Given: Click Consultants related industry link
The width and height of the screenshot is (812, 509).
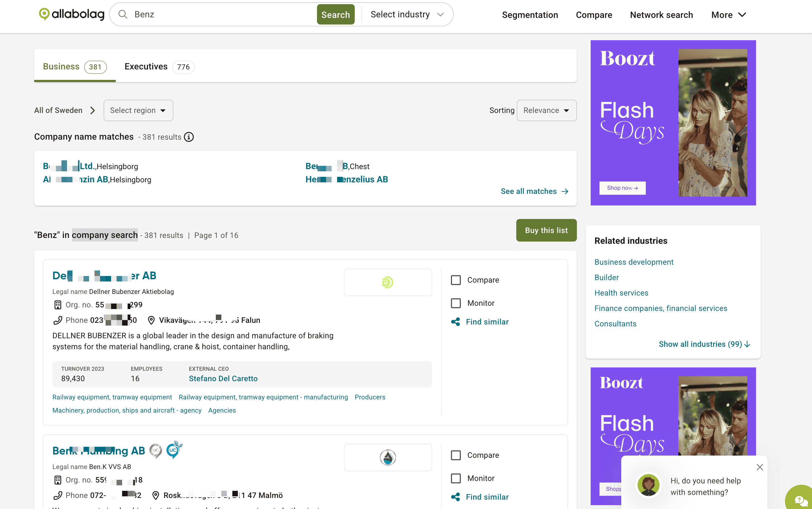Looking at the screenshot, I should pos(615,324).
